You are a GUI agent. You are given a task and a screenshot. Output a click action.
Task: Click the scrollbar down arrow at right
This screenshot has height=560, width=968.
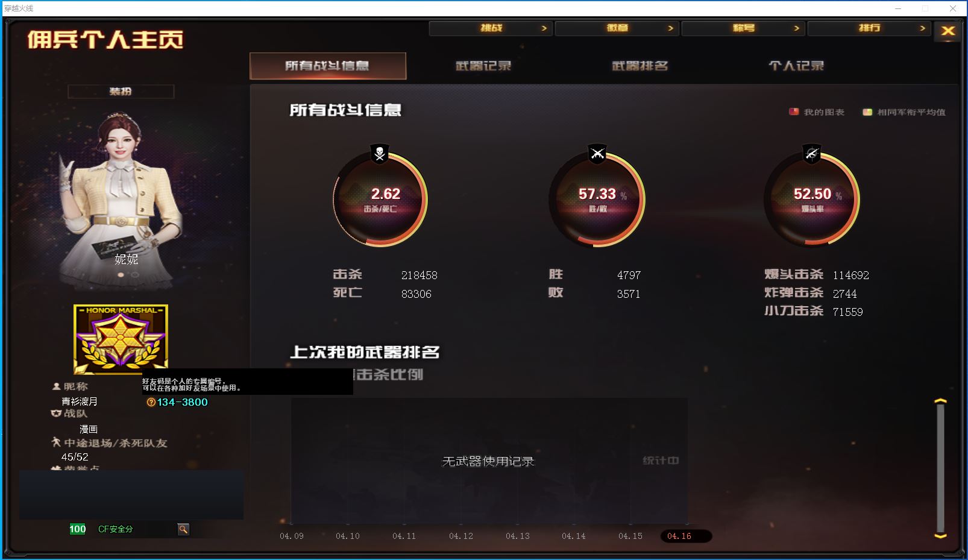tap(940, 535)
